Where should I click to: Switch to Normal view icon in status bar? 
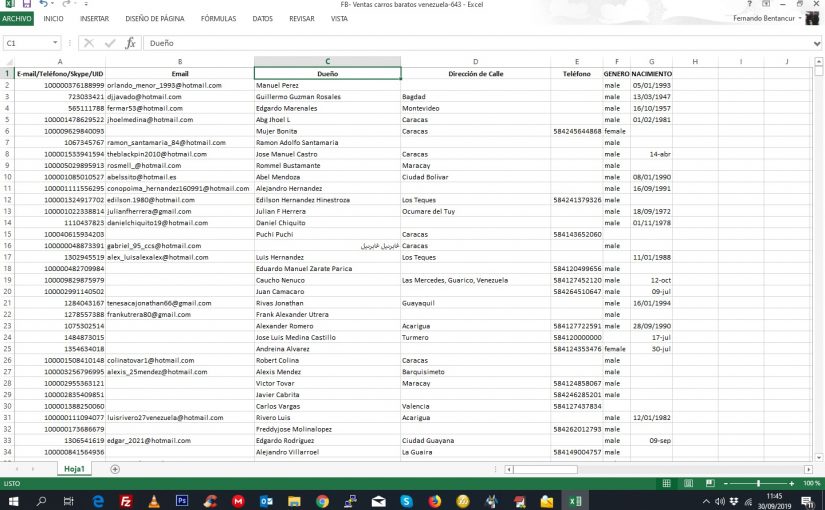tap(667, 483)
